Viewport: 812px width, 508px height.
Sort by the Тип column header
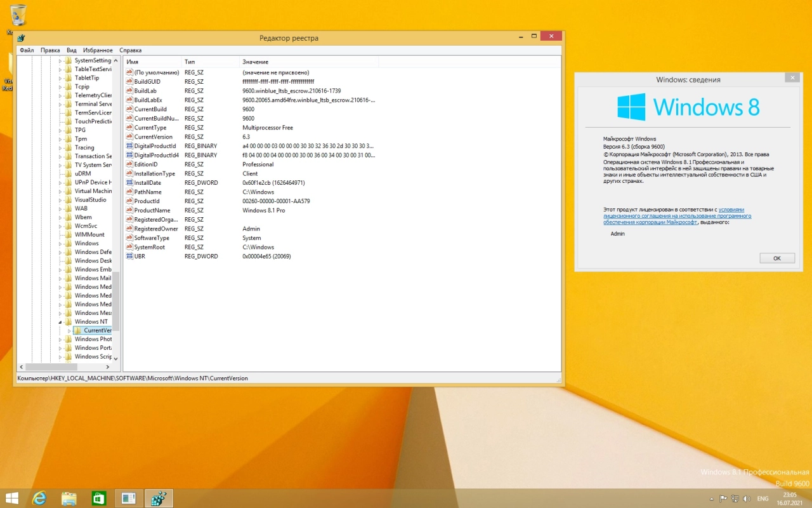tap(211, 62)
